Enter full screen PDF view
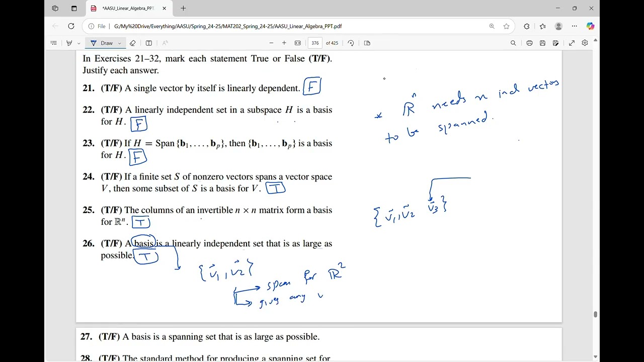 coord(572,43)
